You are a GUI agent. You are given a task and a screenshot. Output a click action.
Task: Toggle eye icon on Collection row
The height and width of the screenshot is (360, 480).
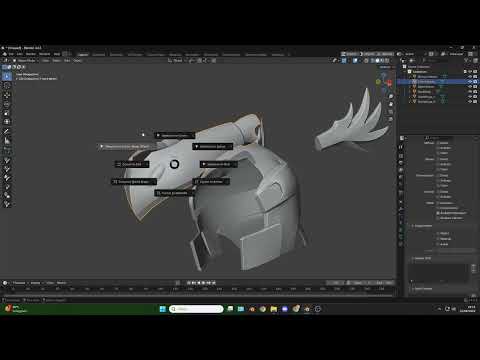[x=470, y=72]
